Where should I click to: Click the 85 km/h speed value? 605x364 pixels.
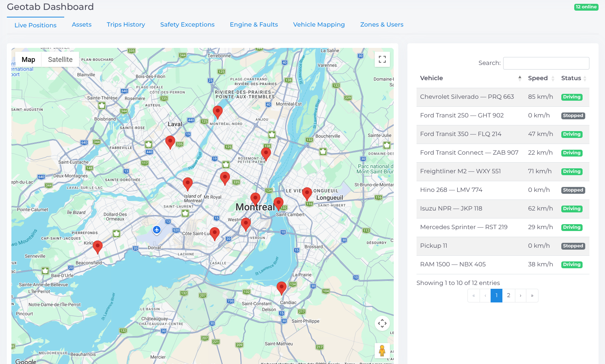[540, 97]
